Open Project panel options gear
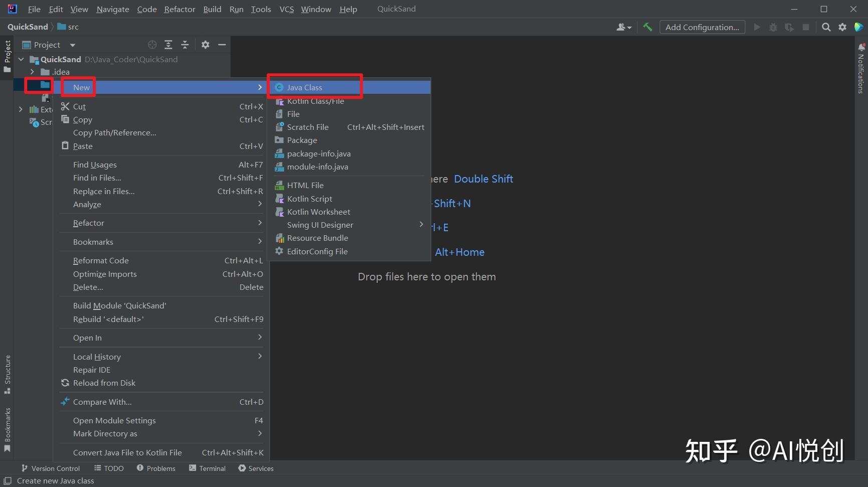Screen dimensions: 868x487 [205, 45]
